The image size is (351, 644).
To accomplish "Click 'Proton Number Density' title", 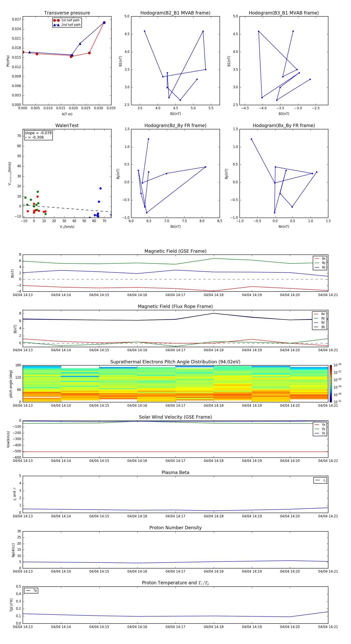I will pos(175,528).
